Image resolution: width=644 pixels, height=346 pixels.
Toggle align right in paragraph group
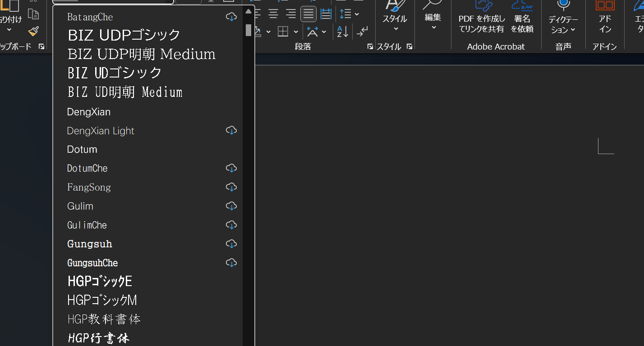pos(291,14)
